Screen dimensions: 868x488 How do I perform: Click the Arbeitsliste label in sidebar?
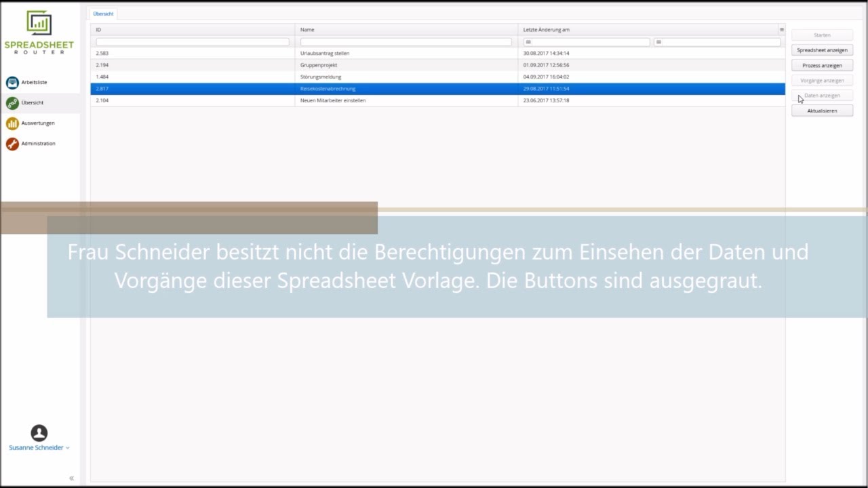pos(34,82)
